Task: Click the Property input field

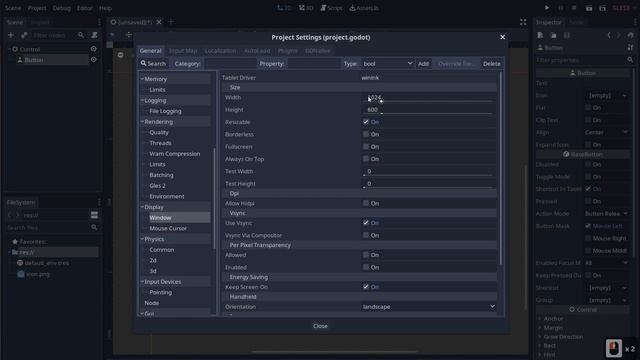Action: click(x=314, y=64)
